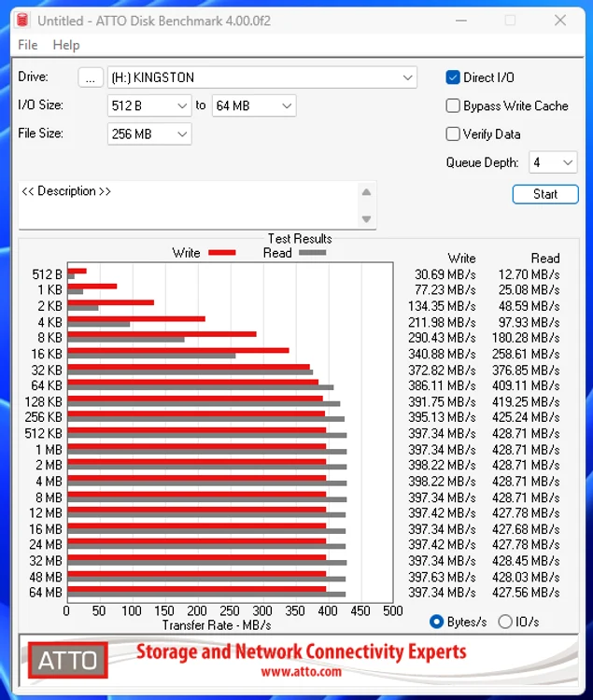Open the File Size dropdown 256 MB

pos(149,133)
